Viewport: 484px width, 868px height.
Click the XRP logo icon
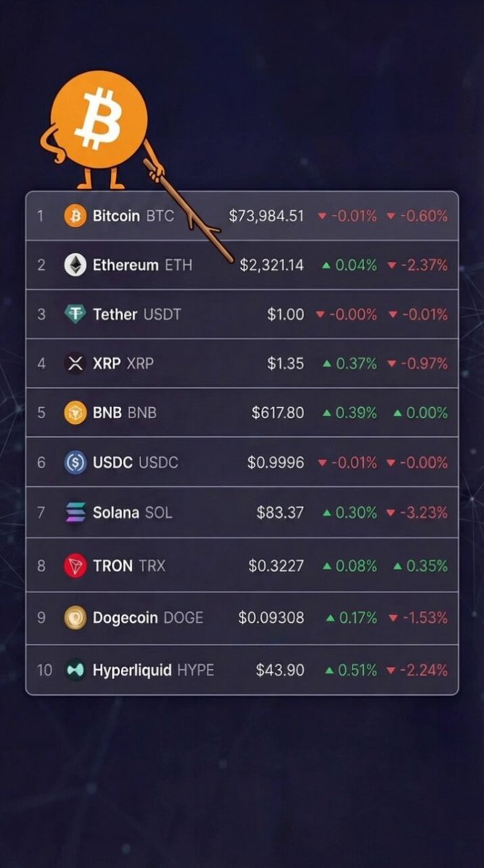75,363
